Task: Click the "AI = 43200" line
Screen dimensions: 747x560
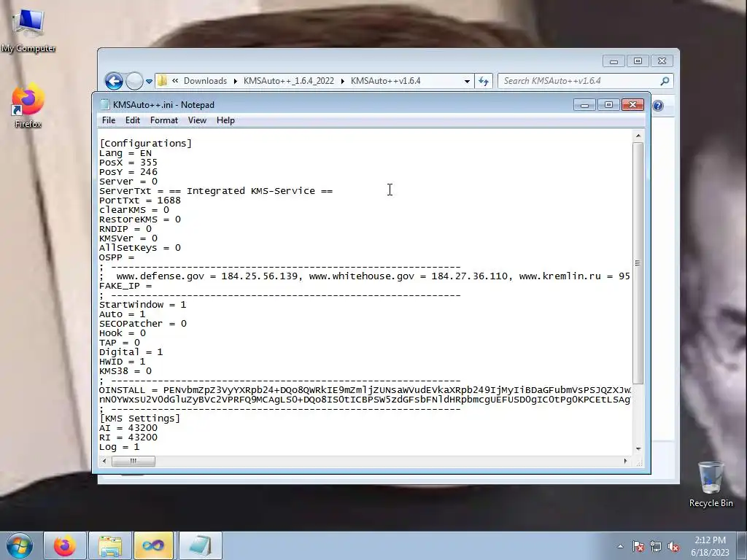Action: click(x=128, y=428)
